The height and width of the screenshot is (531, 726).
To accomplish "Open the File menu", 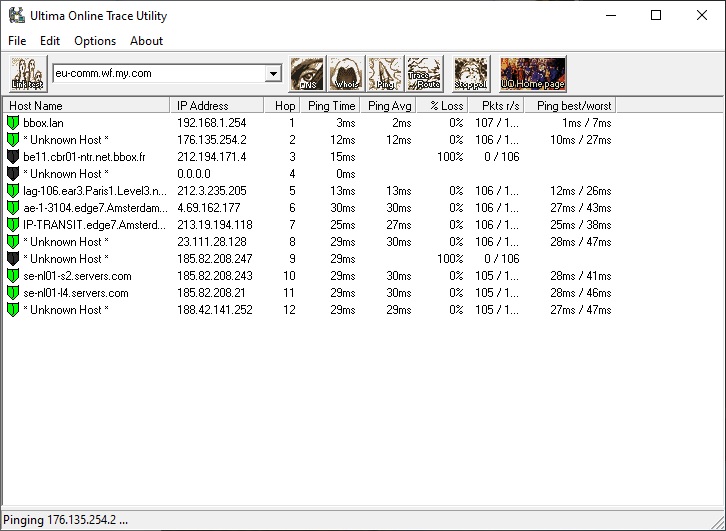I will tap(17, 41).
